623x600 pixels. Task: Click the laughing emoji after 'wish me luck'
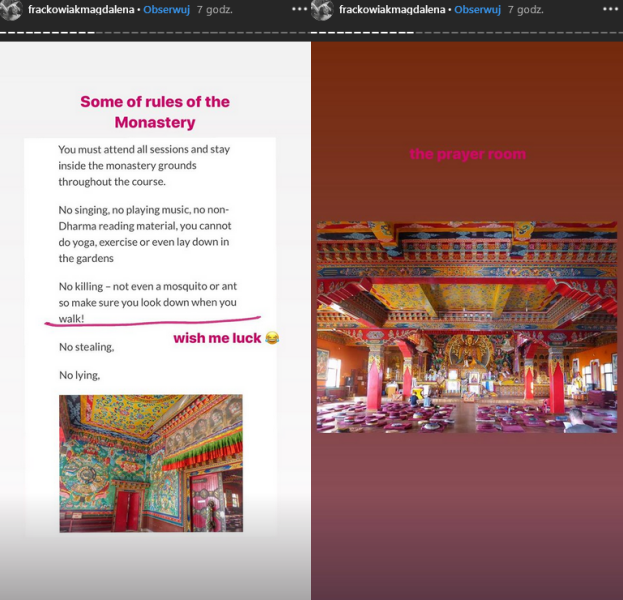click(272, 338)
